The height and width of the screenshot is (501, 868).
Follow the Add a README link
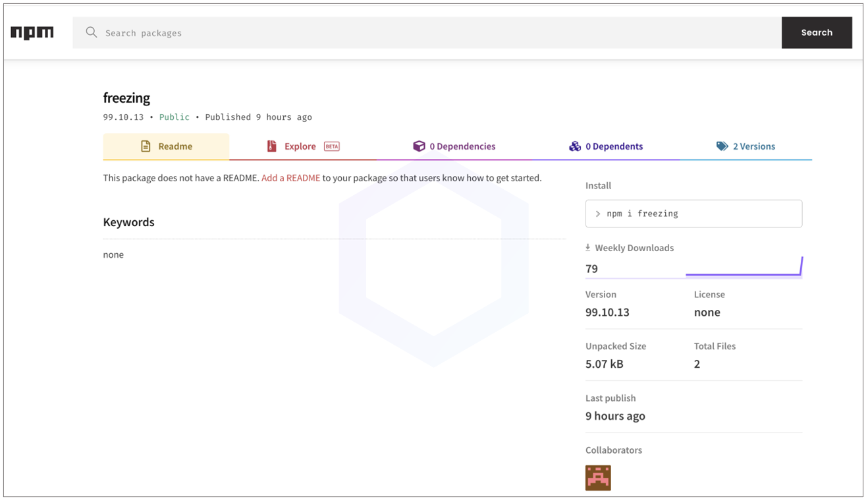[290, 178]
